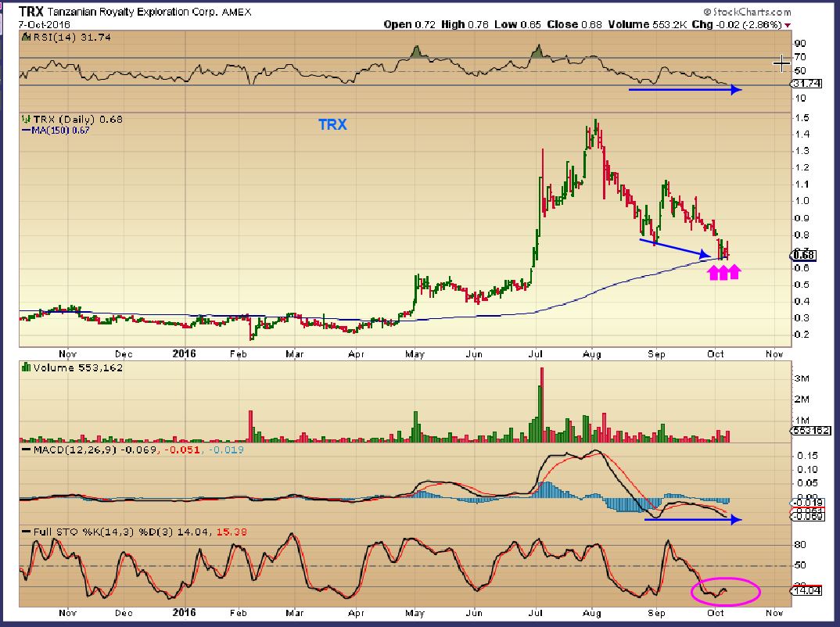Click Jul on the price chart date axis
Screen dimensions: 840x627
535,354
